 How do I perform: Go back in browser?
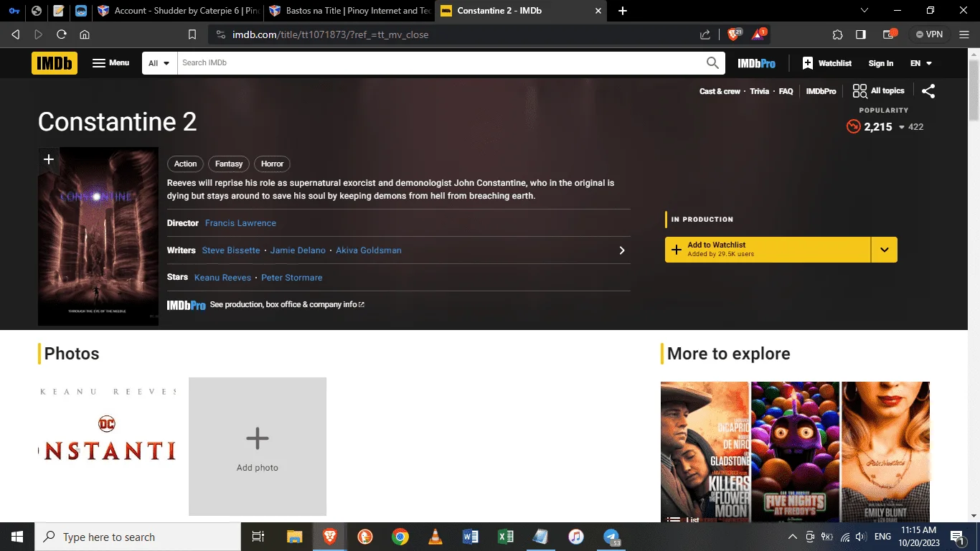16,34
